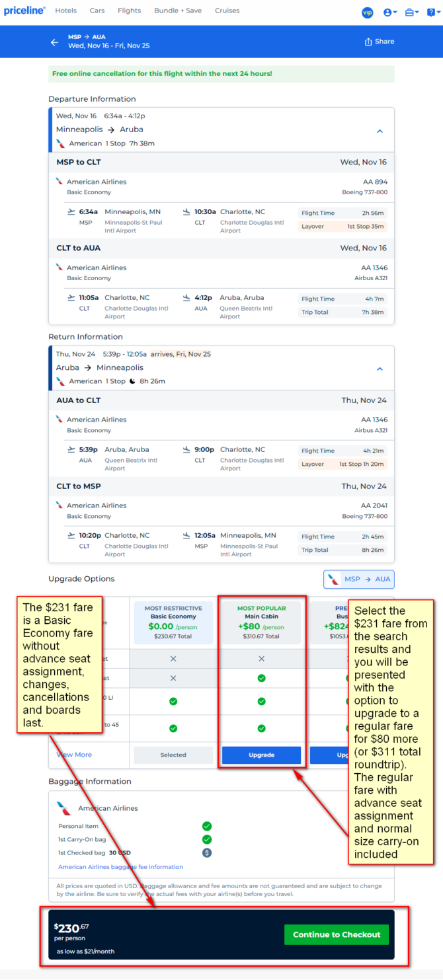The image size is (443, 980).
Task: Collapse the return flight details chevron
Action: click(380, 369)
